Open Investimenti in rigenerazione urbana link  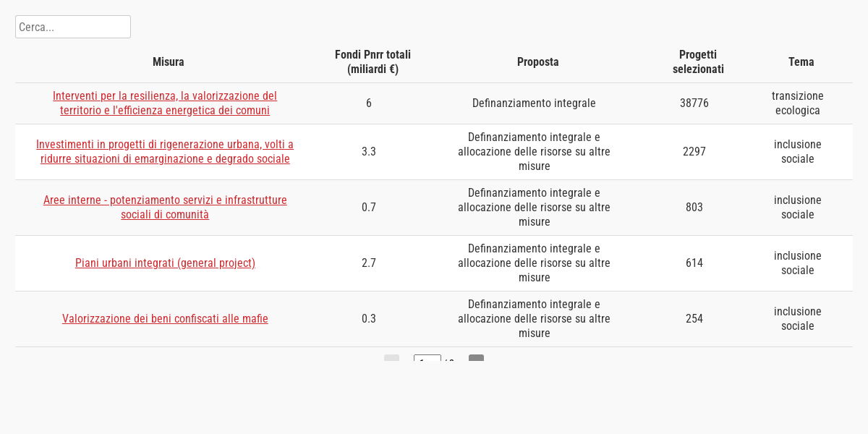tap(165, 152)
